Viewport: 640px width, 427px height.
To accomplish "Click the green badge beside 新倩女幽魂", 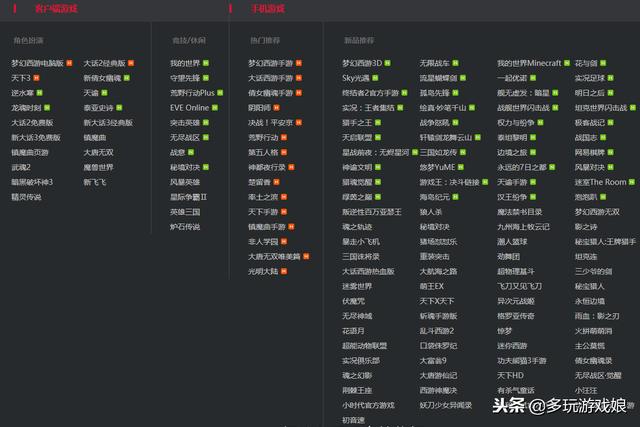I will (x=127, y=78).
